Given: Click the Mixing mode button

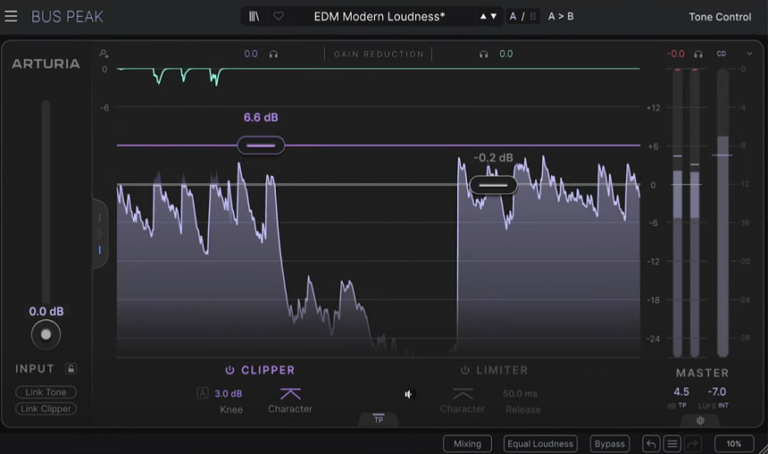Looking at the screenshot, I should (467, 444).
